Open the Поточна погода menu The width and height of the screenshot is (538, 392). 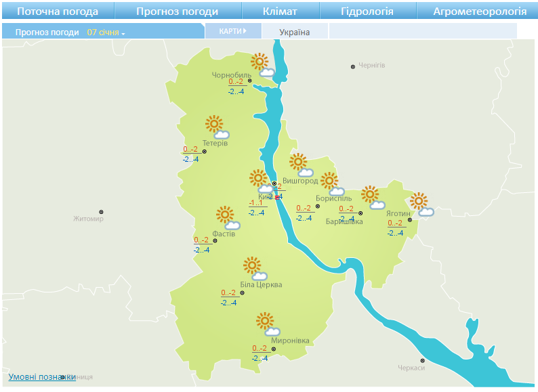click(x=58, y=12)
